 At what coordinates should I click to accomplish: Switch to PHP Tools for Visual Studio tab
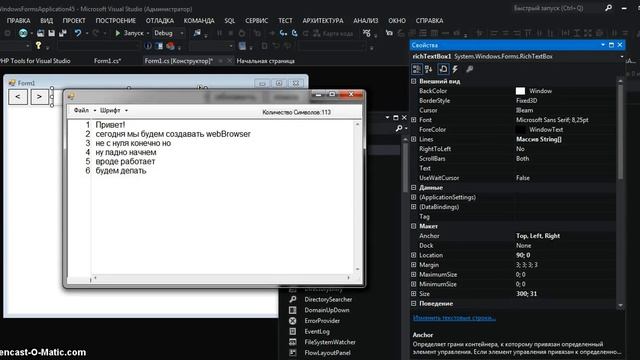[35, 61]
